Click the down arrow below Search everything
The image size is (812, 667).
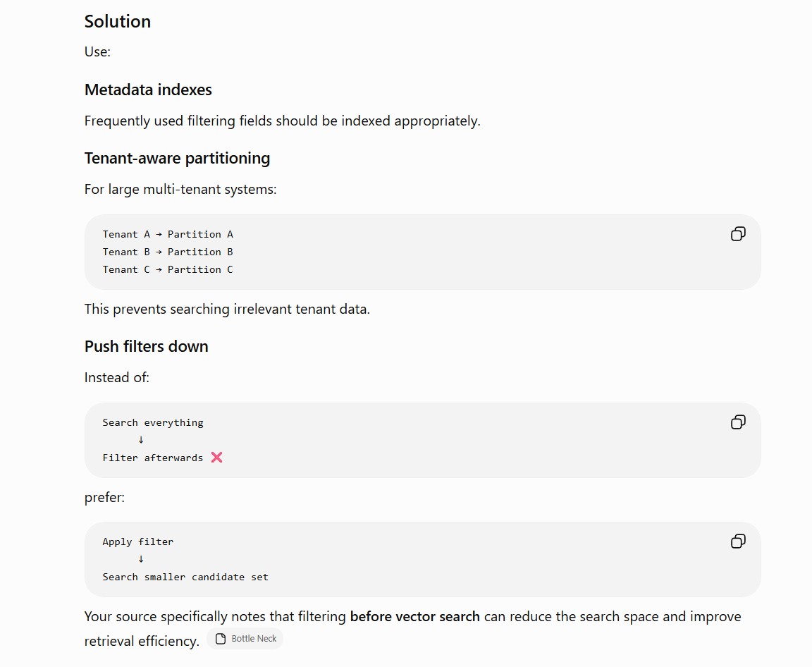point(141,440)
